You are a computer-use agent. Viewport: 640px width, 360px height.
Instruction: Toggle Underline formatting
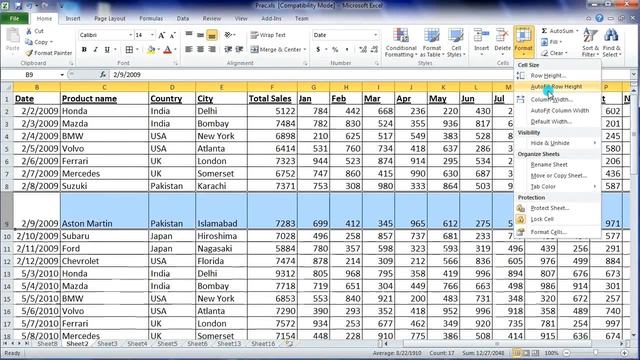click(107, 50)
